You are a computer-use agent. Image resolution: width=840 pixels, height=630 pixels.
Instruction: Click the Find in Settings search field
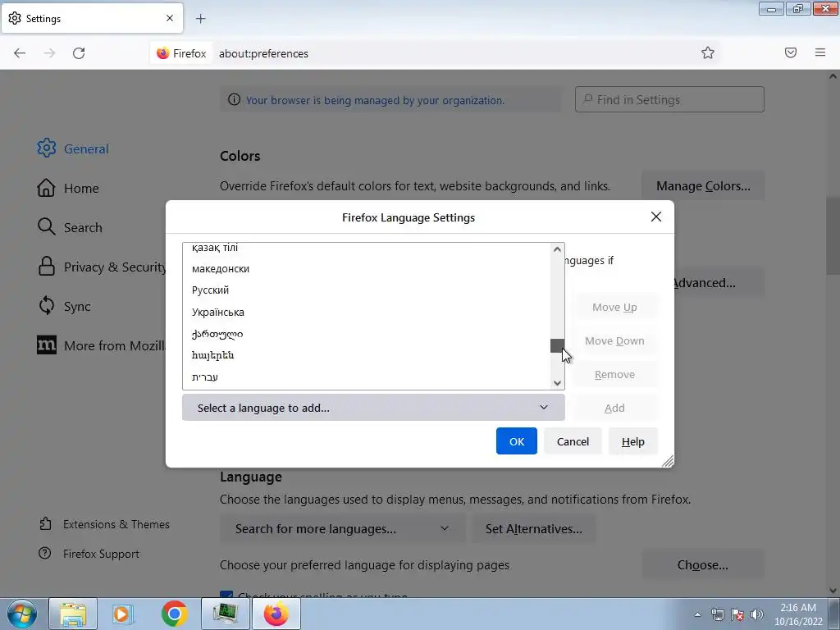[x=669, y=99]
